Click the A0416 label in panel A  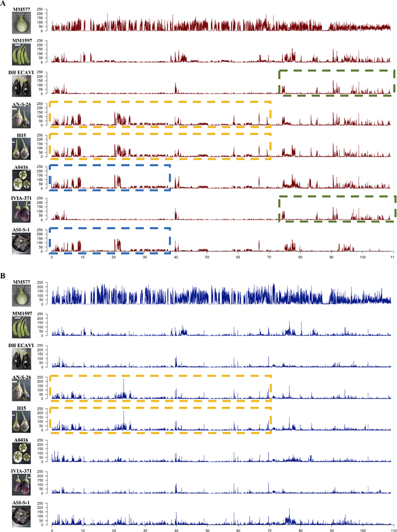(x=21, y=167)
